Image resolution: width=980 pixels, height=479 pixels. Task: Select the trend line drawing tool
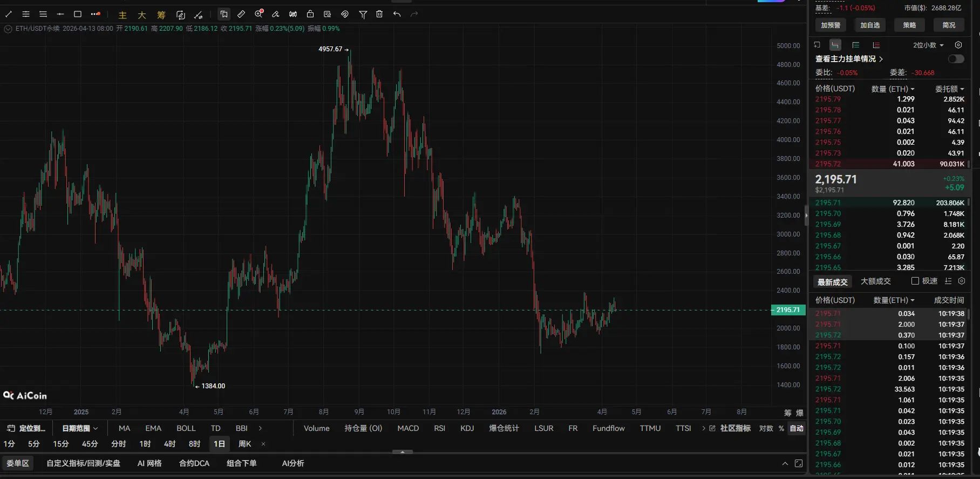point(9,14)
